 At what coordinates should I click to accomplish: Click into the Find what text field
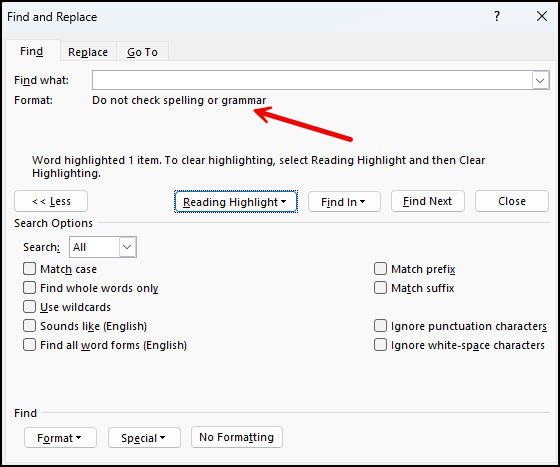pyautogui.click(x=312, y=80)
